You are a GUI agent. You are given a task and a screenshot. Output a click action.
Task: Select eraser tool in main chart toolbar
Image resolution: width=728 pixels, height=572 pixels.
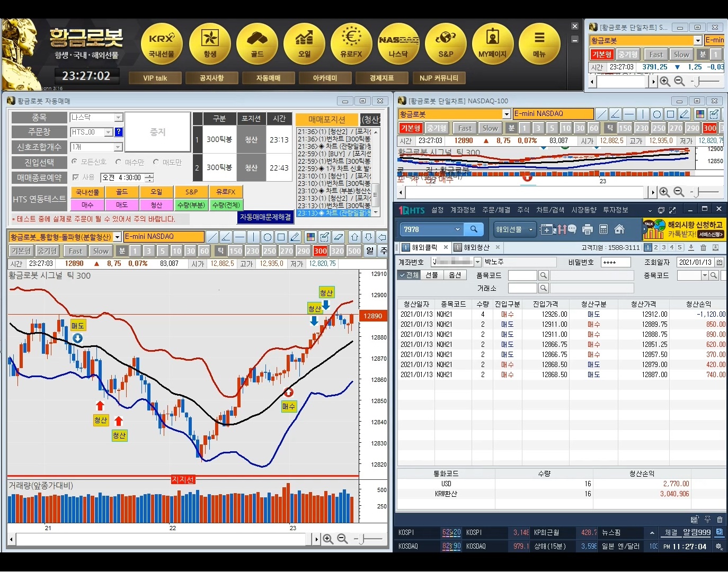pyautogui.click(x=339, y=237)
